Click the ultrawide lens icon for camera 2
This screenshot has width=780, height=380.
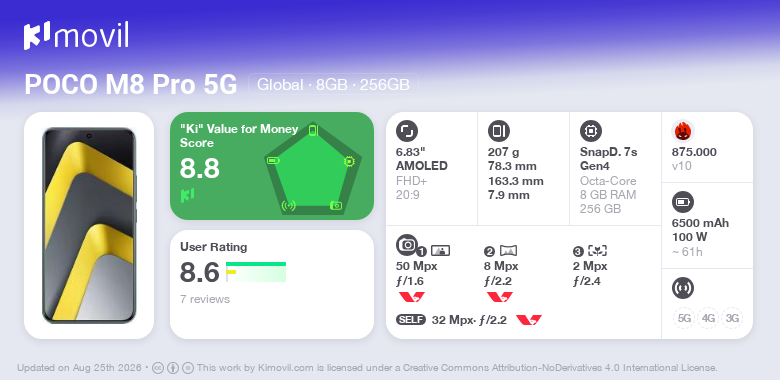[x=508, y=251]
